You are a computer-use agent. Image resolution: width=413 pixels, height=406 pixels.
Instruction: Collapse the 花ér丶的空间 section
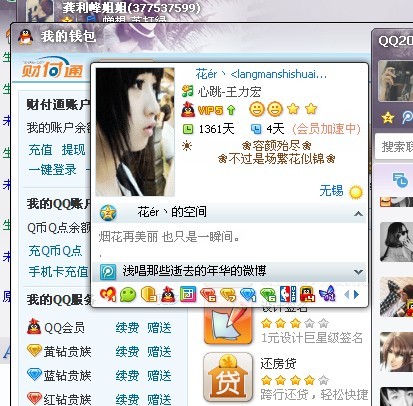(x=358, y=214)
